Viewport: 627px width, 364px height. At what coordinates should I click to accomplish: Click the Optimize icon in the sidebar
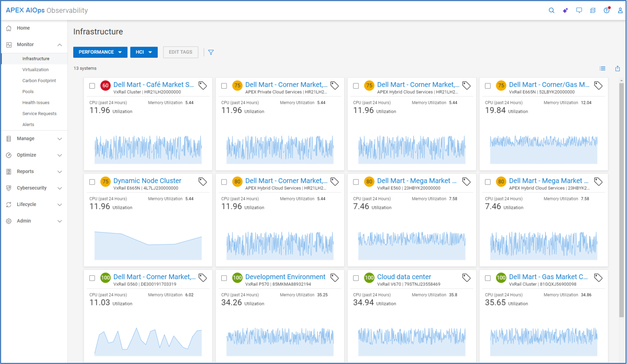click(9, 155)
